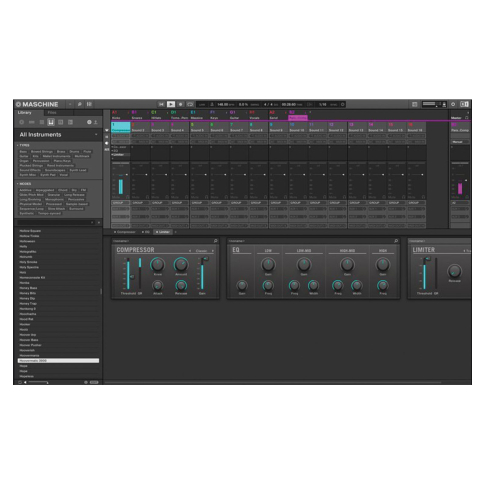Click the CPU meter display in header
The image size is (485, 485).
click(434, 104)
